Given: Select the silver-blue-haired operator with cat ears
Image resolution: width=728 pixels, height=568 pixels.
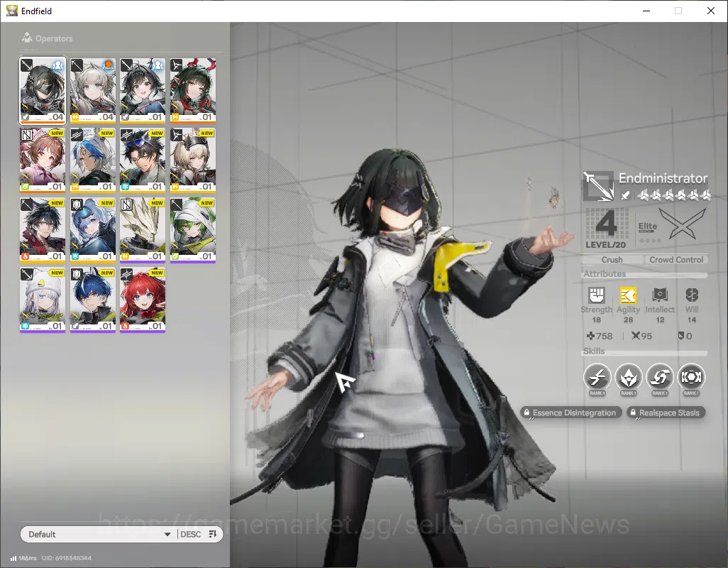Looking at the screenshot, I should tap(92, 230).
